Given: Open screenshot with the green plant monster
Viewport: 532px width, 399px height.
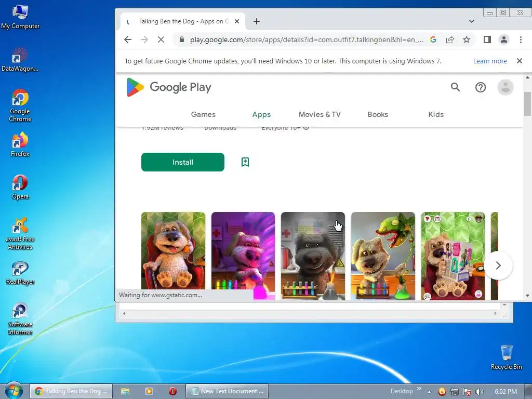Looking at the screenshot, I should pos(383,256).
